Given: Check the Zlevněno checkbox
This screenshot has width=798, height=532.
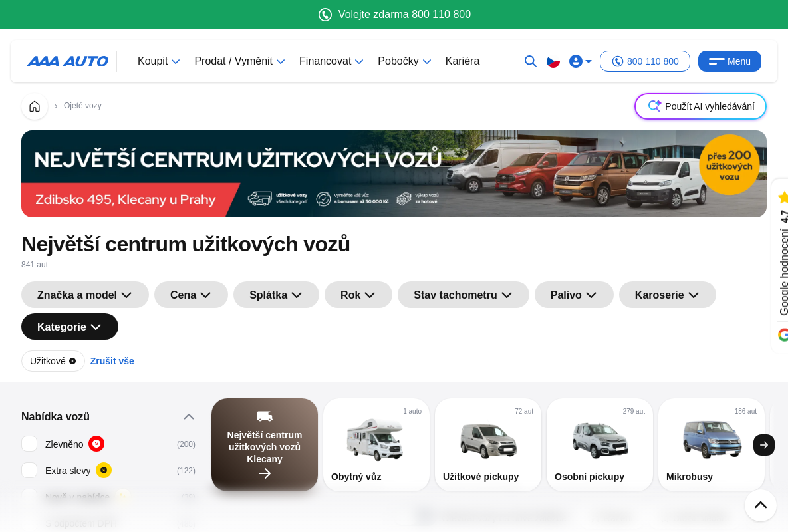Looking at the screenshot, I should pos(29,444).
